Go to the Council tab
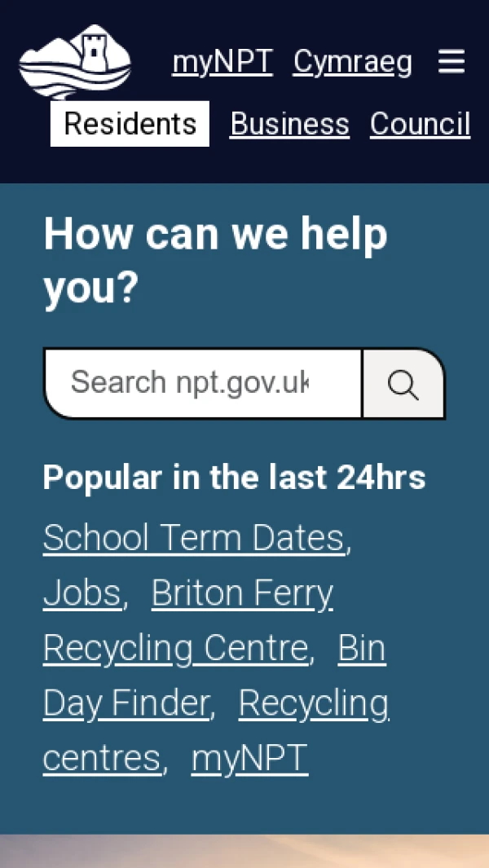Viewport: 489px width, 868px height. point(420,124)
